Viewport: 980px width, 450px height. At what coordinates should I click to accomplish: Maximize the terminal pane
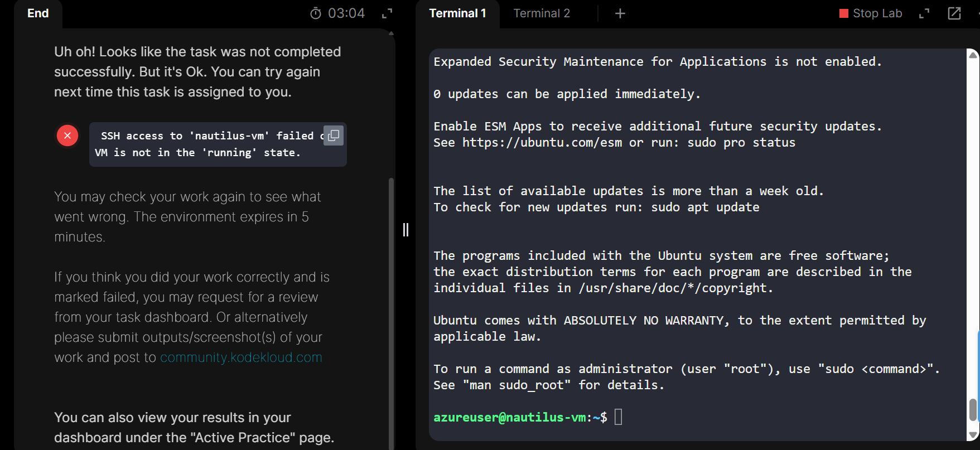click(x=924, y=13)
